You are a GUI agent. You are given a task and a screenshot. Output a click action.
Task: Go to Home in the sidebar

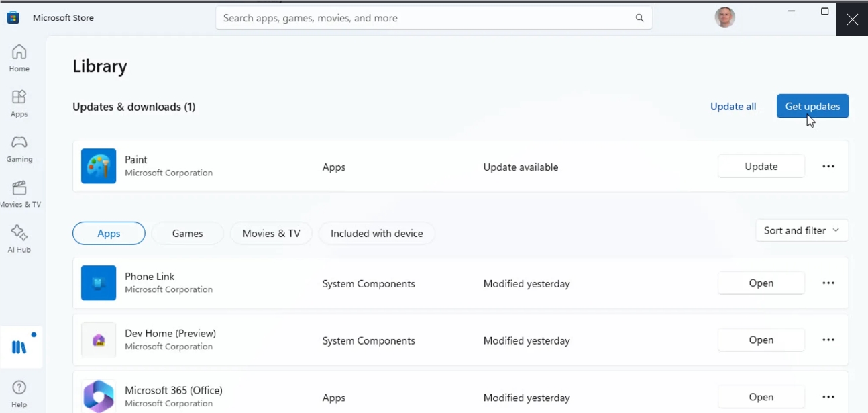(x=19, y=58)
